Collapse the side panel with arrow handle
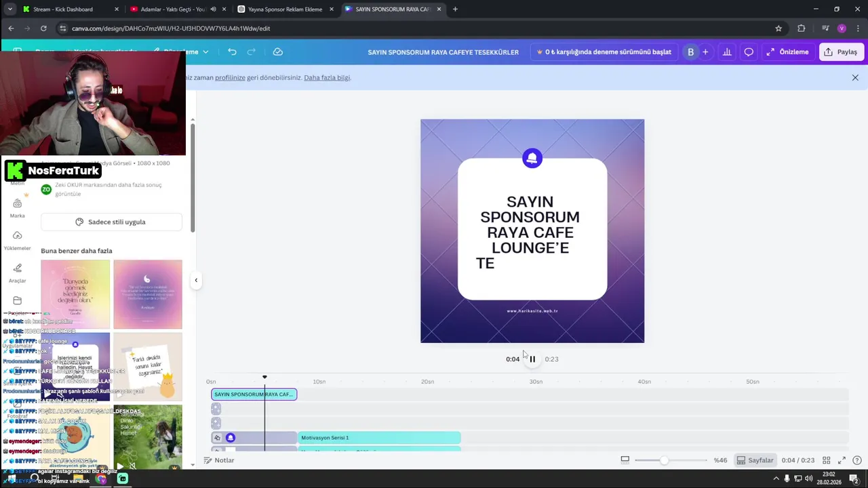The height and width of the screenshot is (488, 868). 196,280
